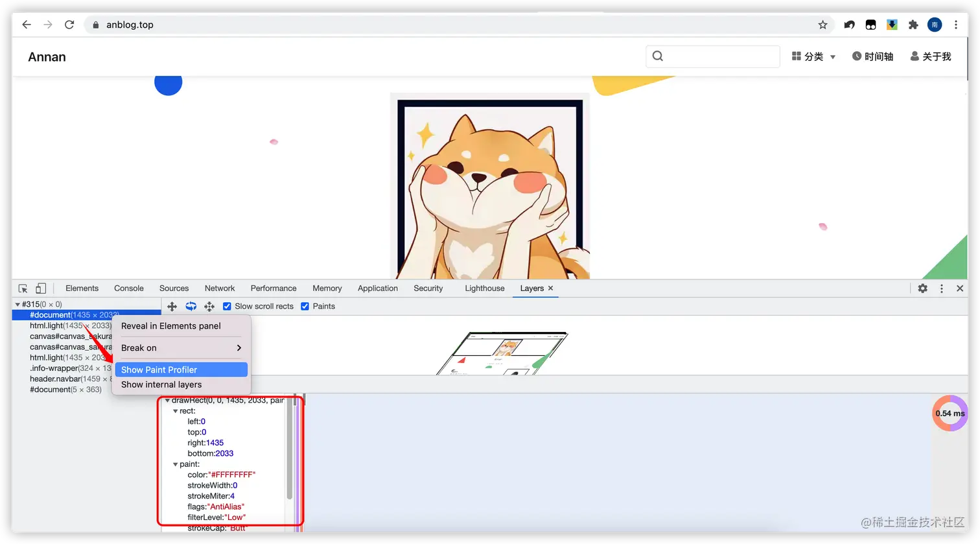Go forward in browser history
The height and width of the screenshot is (544, 980).
pos(48,25)
